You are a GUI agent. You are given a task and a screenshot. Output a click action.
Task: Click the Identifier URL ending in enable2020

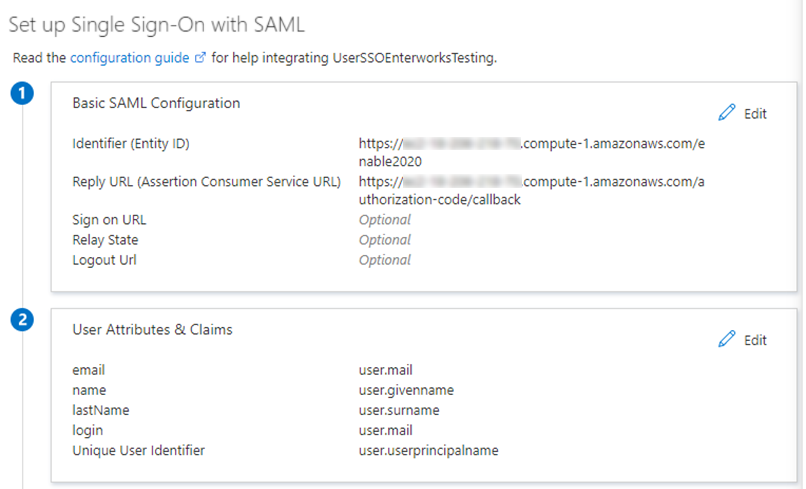[x=531, y=152]
